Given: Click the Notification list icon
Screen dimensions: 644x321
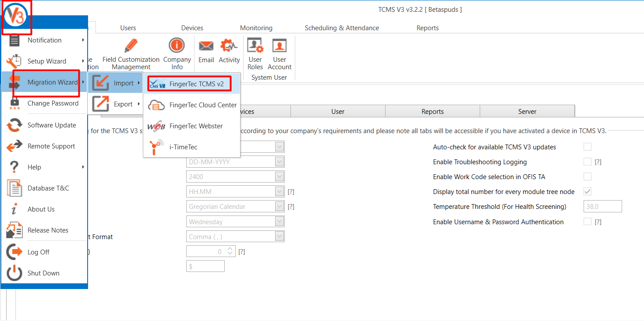Looking at the screenshot, I should tap(14, 40).
